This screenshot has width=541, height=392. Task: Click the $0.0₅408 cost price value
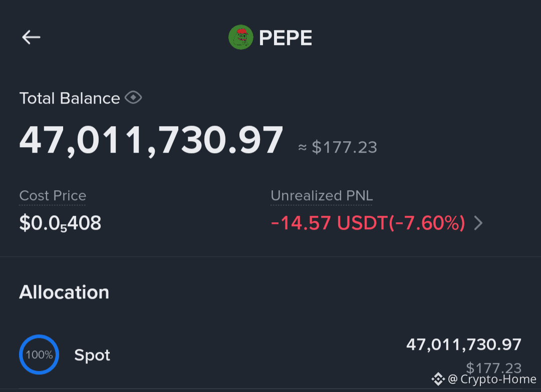(60, 223)
